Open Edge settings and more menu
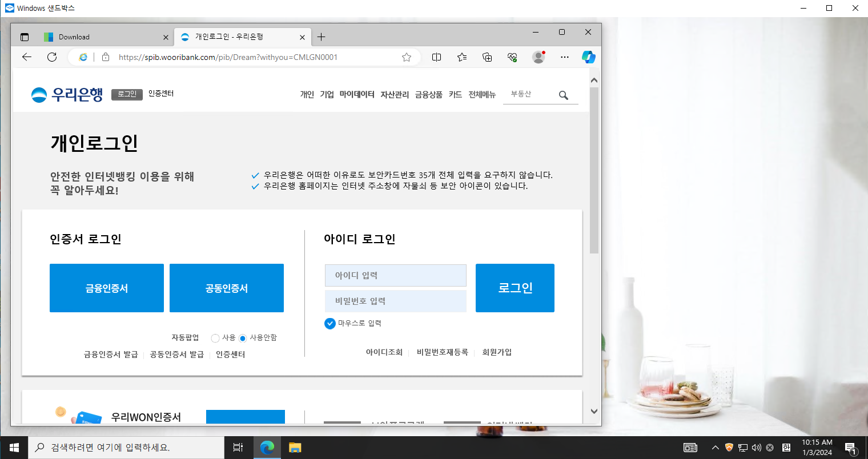The image size is (868, 459). click(x=565, y=57)
